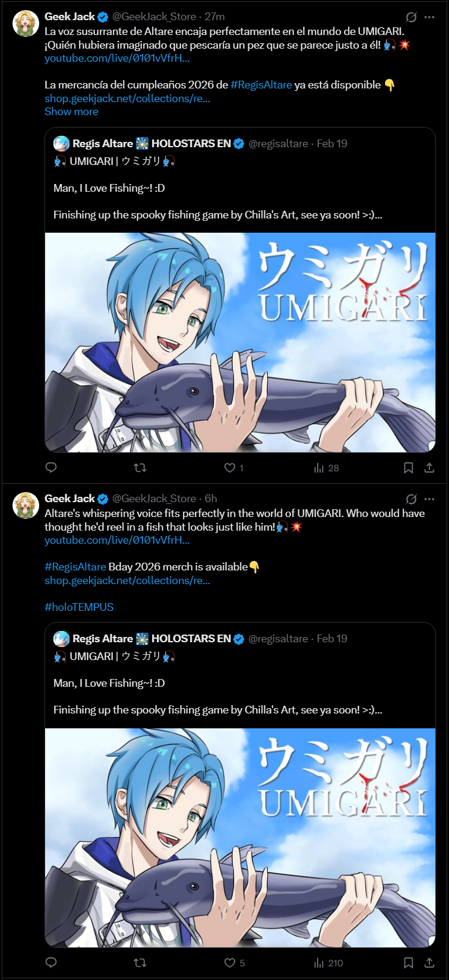This screenshot has height=980, width=449.
Task: Open Geek Jack avatar on second tweet
Action: 26,505
